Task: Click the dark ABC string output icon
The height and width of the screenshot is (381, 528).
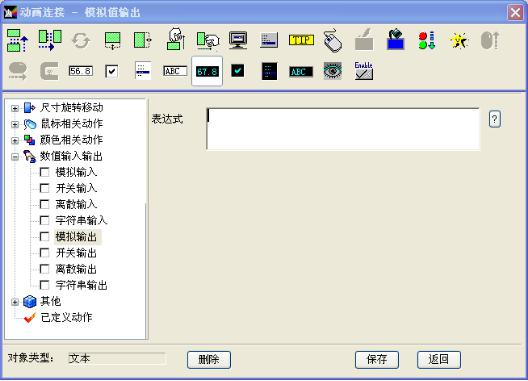Action: [x=301, y=72]
